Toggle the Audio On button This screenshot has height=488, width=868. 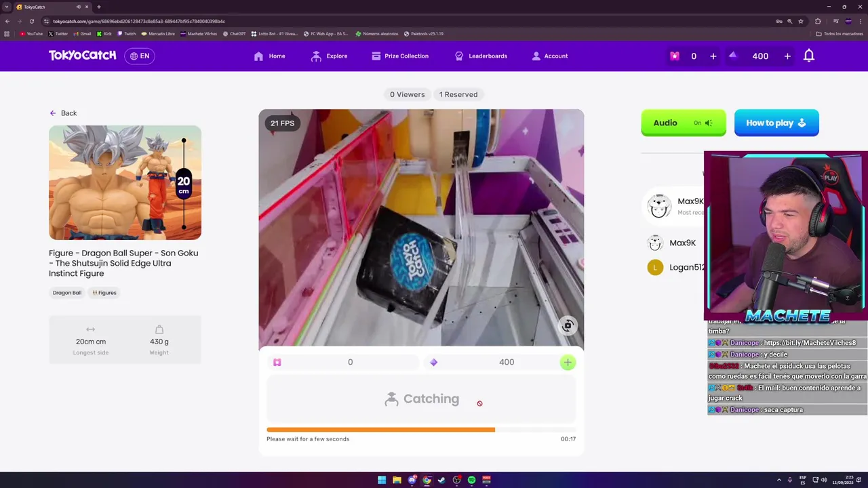[684, 123]
